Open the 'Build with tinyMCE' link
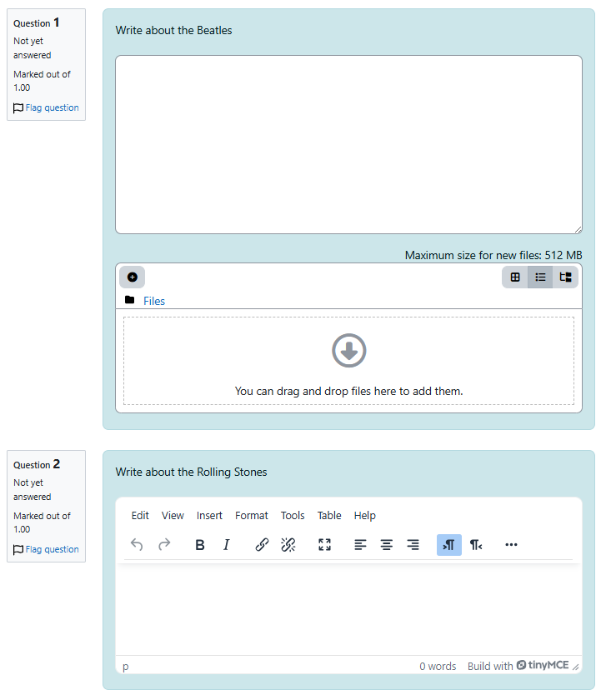 click(518, 666)
